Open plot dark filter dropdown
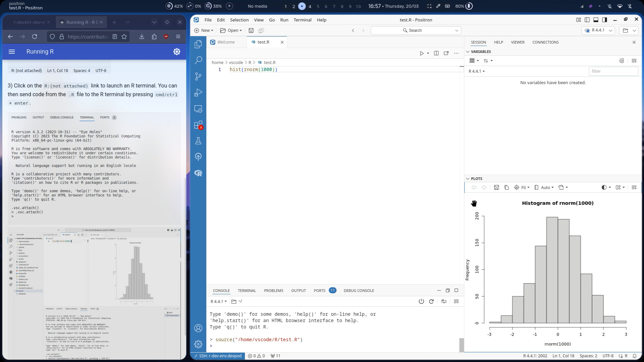 (606, 188)
